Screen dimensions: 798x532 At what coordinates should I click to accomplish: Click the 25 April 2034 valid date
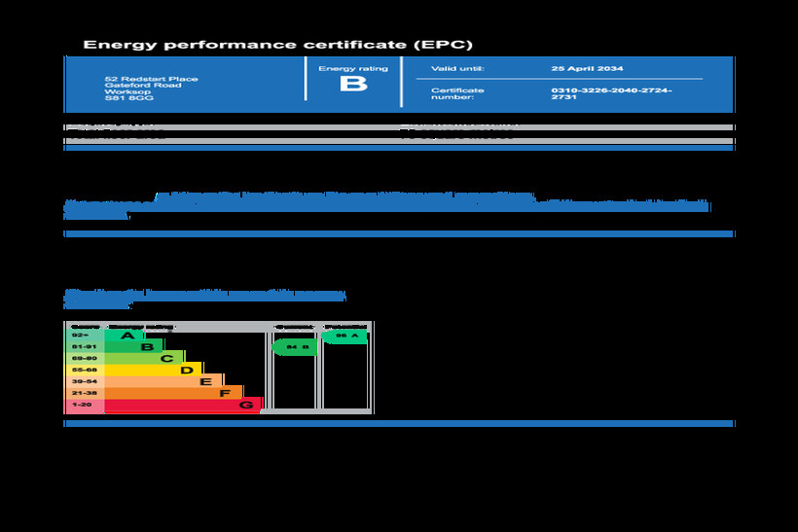click(587, 69)
